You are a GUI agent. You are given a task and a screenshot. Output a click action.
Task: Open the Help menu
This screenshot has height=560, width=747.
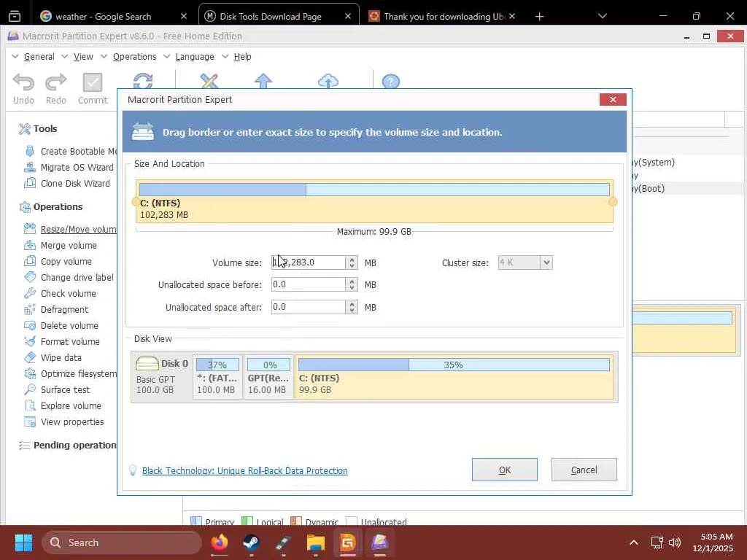click(242, 57)
